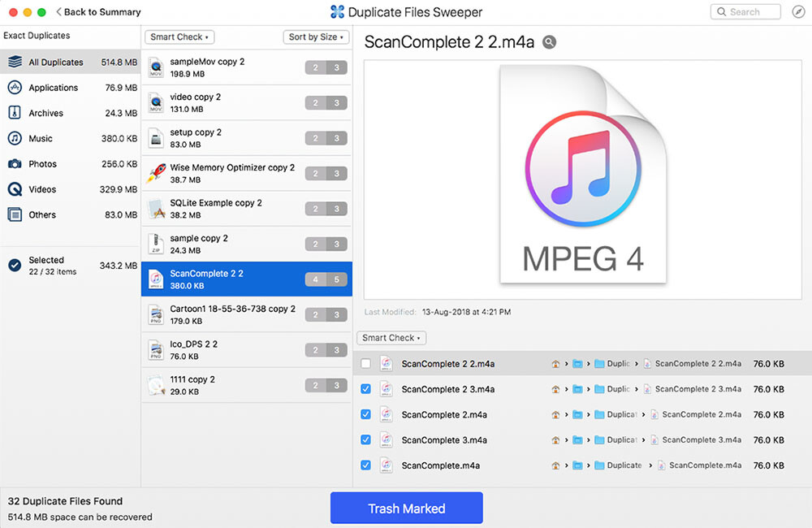
Task: Click the Trash Marked button
Action: pyautogui.click(x=407, y=509)
